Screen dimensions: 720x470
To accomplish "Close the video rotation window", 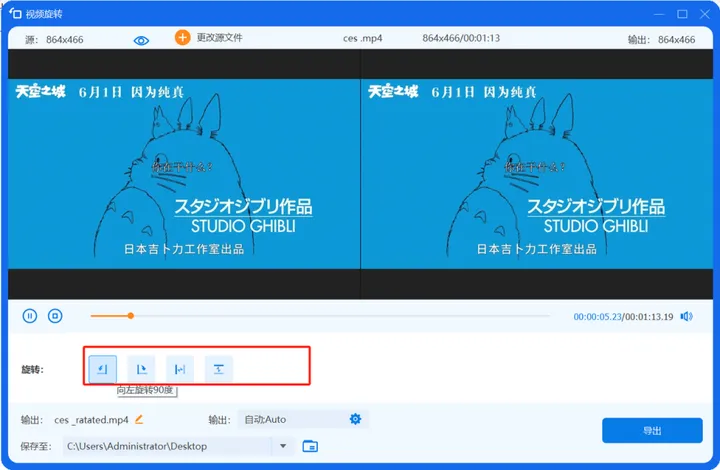I will coord(705,14).
